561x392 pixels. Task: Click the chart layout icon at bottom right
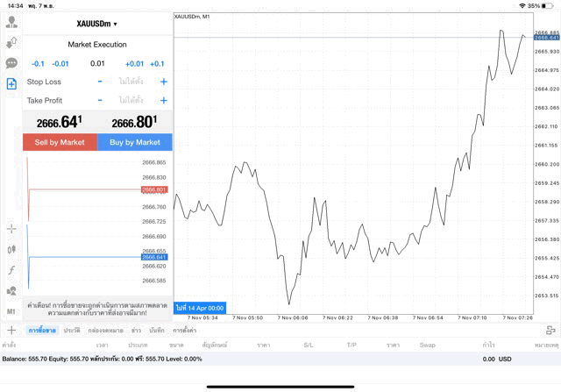550,330
